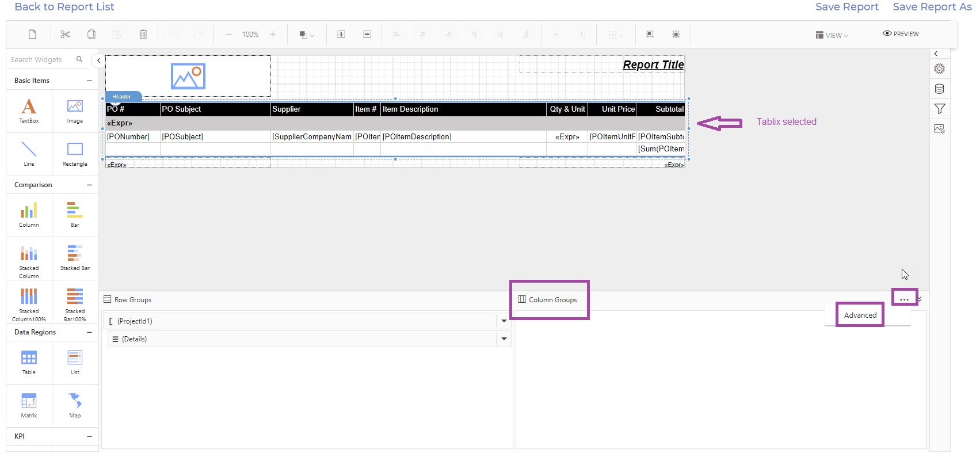Click the Save Report As link

tap(932, 7)
